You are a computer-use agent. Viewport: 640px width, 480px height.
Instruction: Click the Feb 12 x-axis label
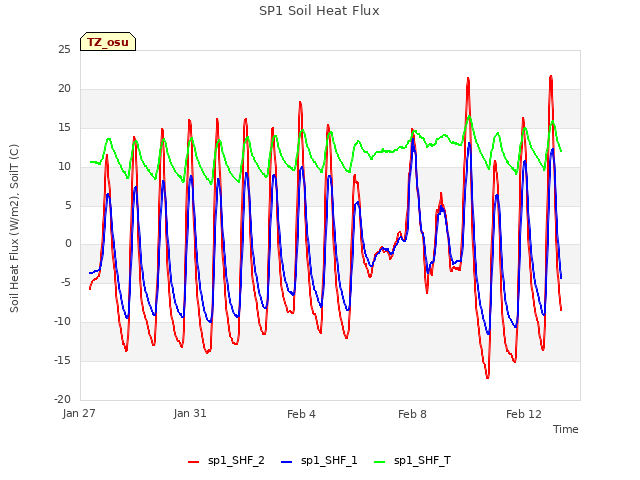[524, 414]
